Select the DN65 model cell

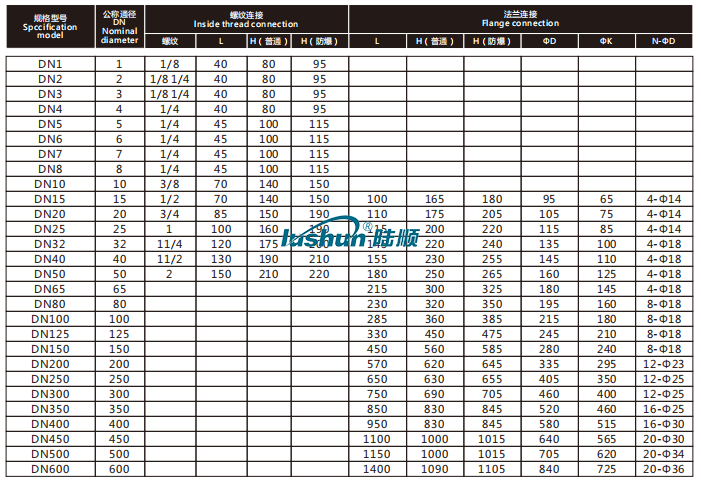(50, 288)
